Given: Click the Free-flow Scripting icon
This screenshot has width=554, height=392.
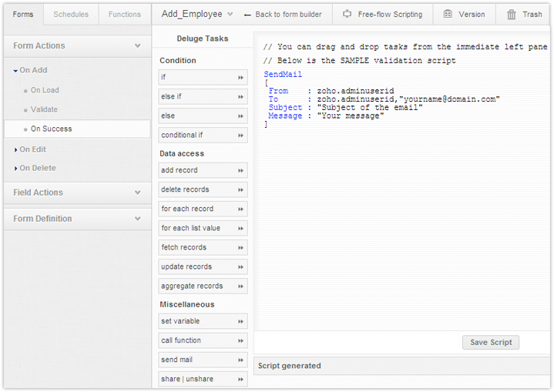Looking at the screenshot, I should tap(347, 14).
